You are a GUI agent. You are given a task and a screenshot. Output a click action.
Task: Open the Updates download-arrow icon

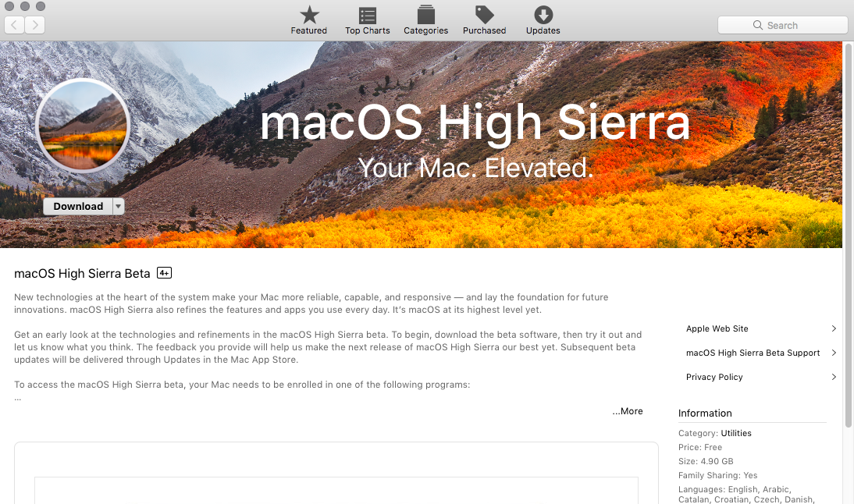click(543, 16)
